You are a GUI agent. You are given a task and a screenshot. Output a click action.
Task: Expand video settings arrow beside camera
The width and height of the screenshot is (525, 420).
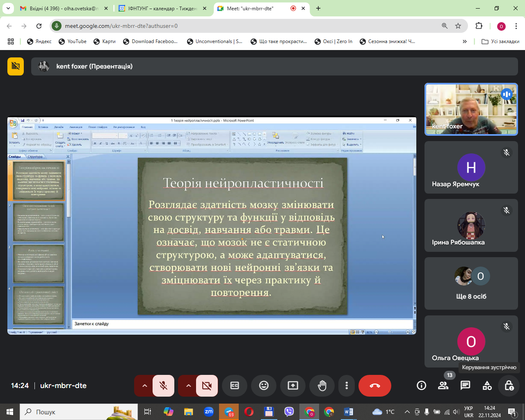188,386
